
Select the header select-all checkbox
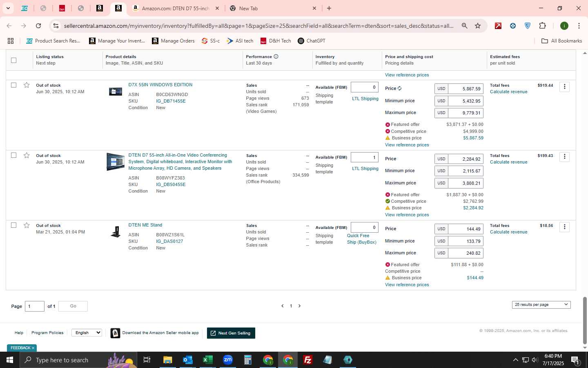point(13,60)
